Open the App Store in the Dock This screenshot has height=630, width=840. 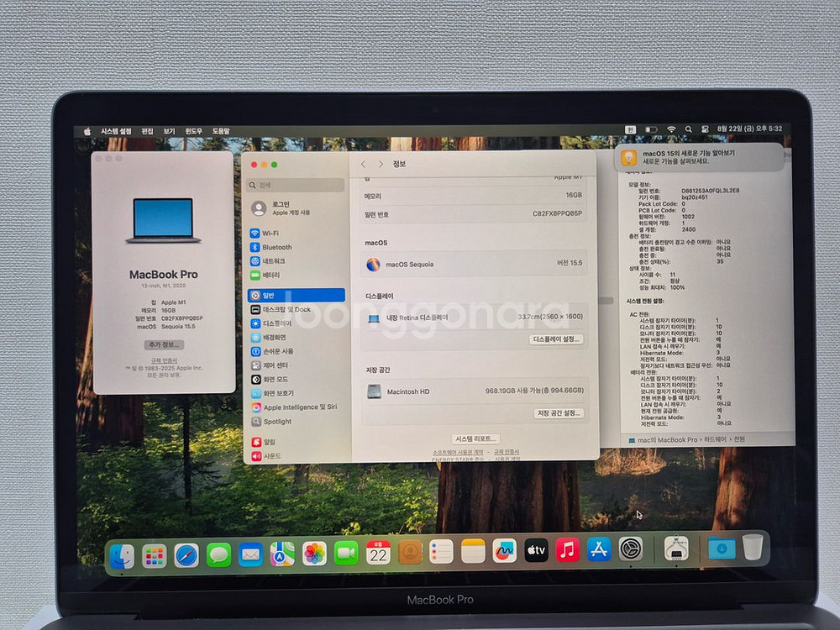[599, 549]
